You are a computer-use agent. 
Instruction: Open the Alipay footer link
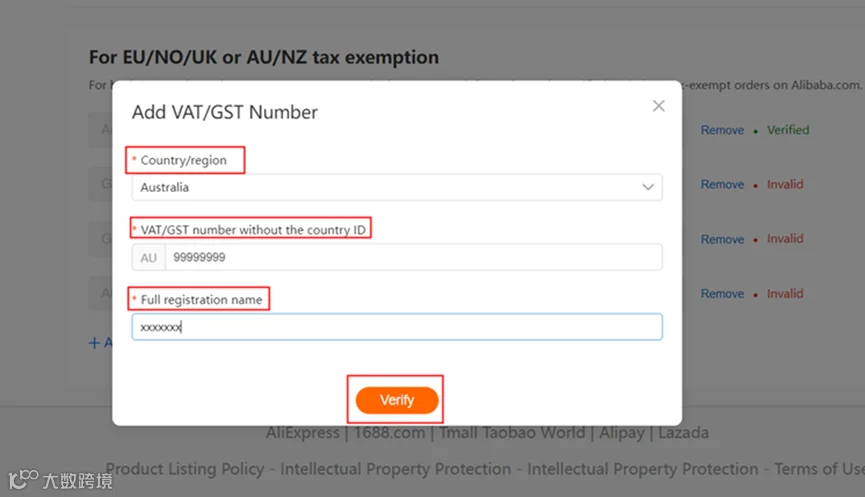pos(622,432)
